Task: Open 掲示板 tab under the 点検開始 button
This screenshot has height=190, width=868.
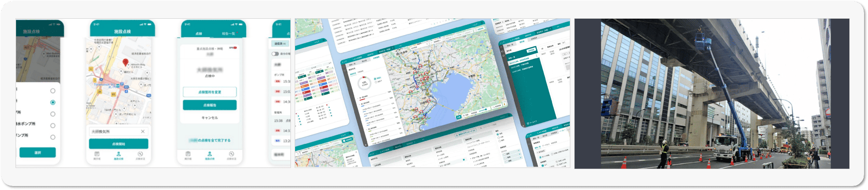Action: pos(97,156)
